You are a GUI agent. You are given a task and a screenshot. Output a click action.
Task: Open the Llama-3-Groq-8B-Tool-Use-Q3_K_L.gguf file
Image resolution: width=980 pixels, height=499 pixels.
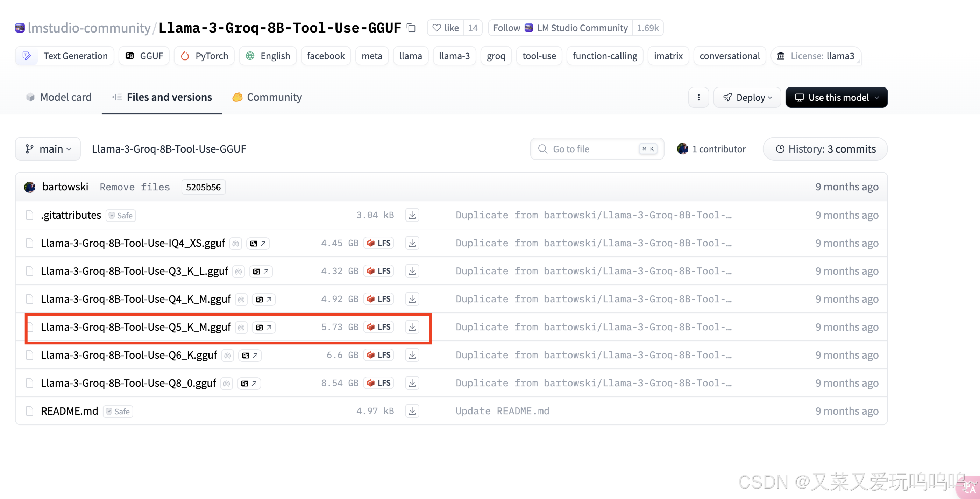tap(134, 271)
